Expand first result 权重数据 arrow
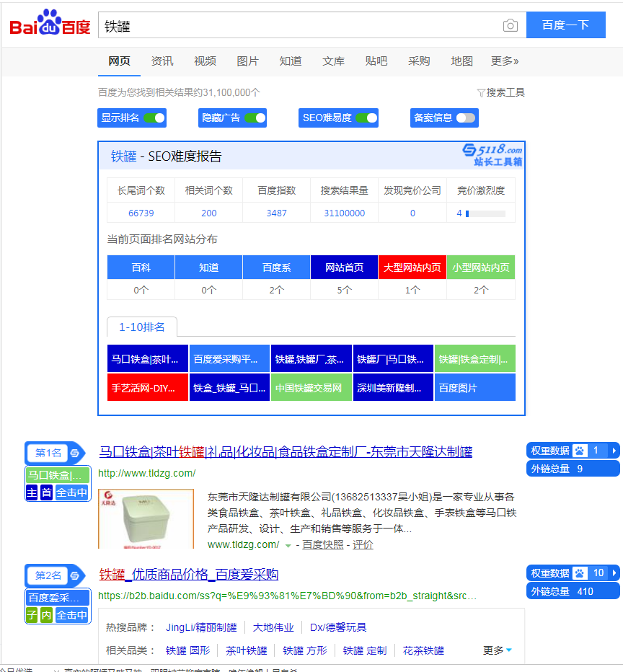This screenshot has width=623, height=672. 614,451
